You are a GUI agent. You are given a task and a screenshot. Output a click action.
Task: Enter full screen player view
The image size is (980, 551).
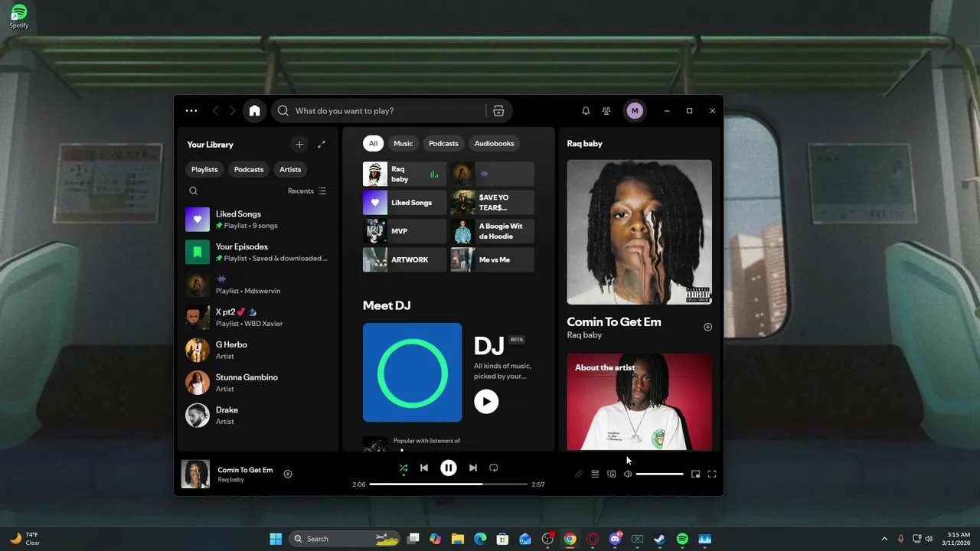(x=712, y=474)
